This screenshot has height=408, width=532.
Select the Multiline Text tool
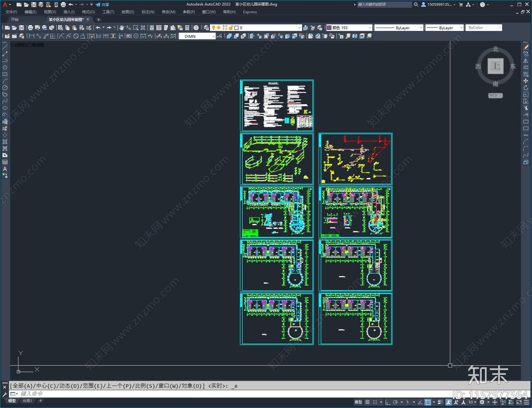(x=5, y=169)
